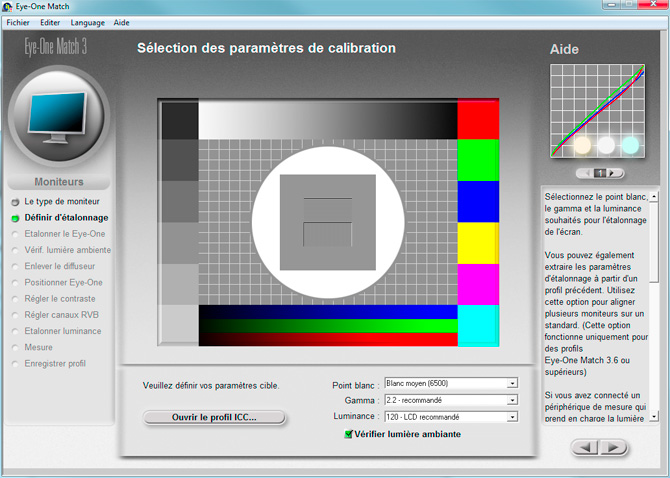Click 'Ouvrir le profil ICC...' button

coord(214,417)
